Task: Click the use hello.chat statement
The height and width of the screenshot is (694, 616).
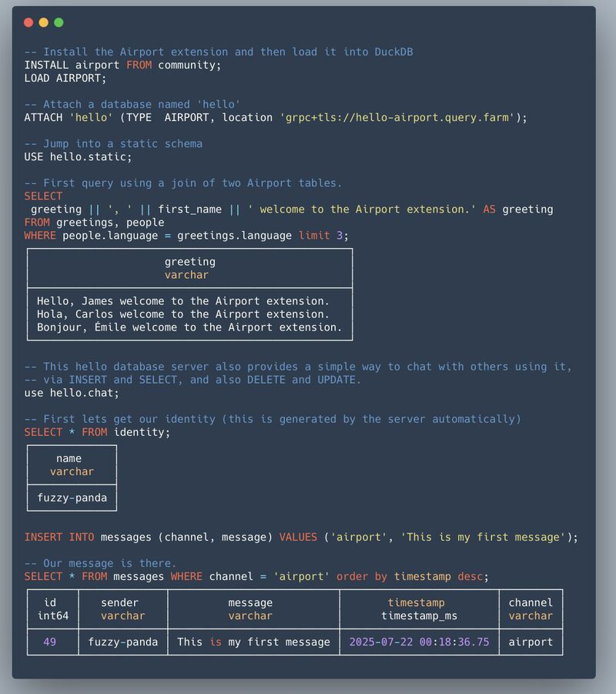Action: (72, 394)
